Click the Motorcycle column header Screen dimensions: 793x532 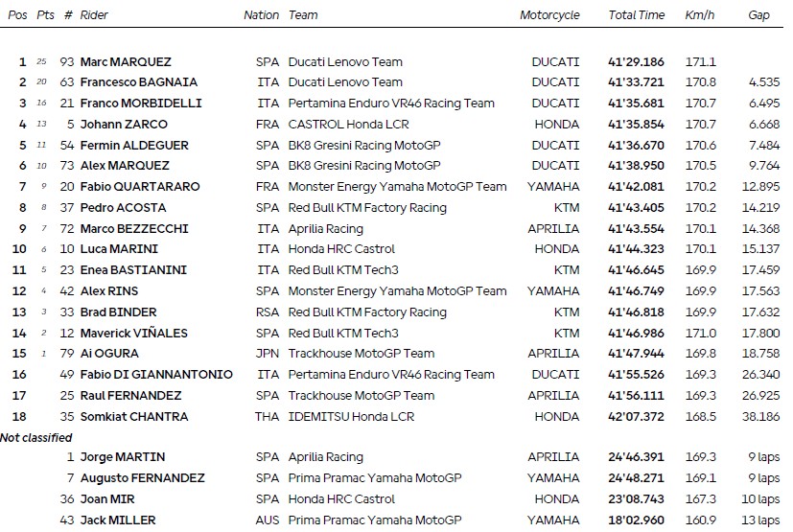[x=549, y=15]
